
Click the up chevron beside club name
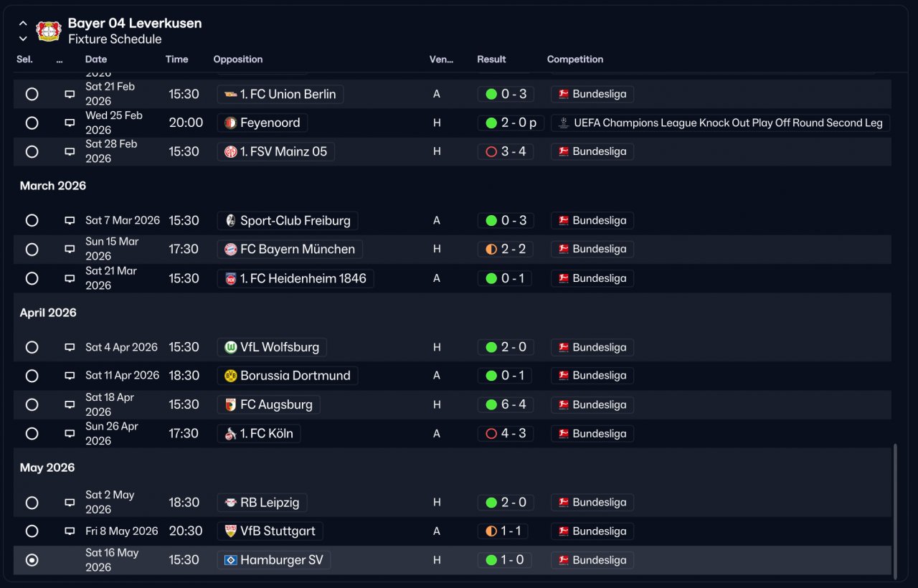point(23,24)
